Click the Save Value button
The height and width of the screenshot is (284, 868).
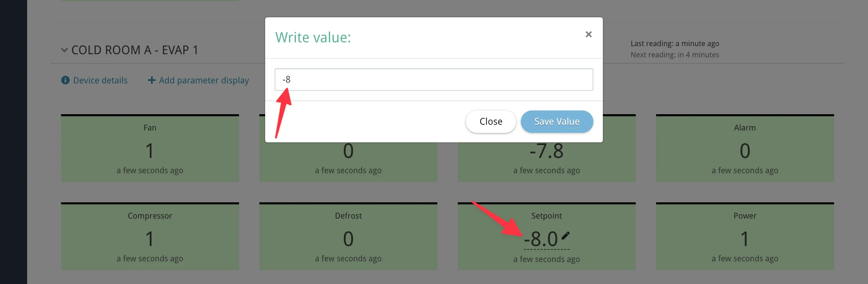tap(557, 121)
